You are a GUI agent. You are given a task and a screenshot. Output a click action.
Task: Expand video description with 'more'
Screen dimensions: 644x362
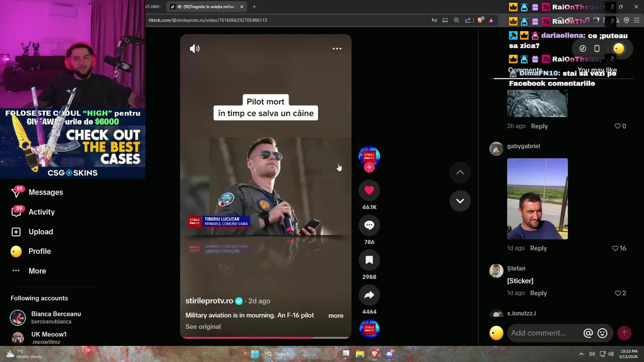coord(336,316)
